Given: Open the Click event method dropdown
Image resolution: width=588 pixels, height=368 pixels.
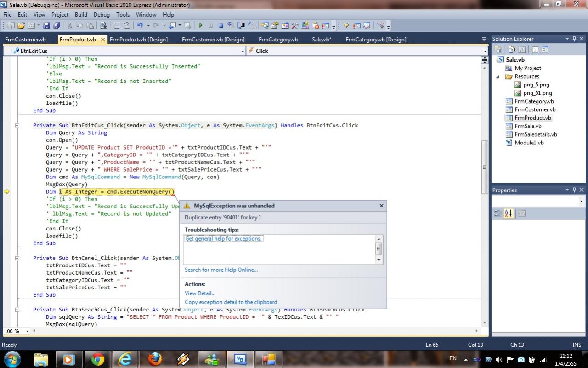Looking at the screenshot, I should pos(485,51).
